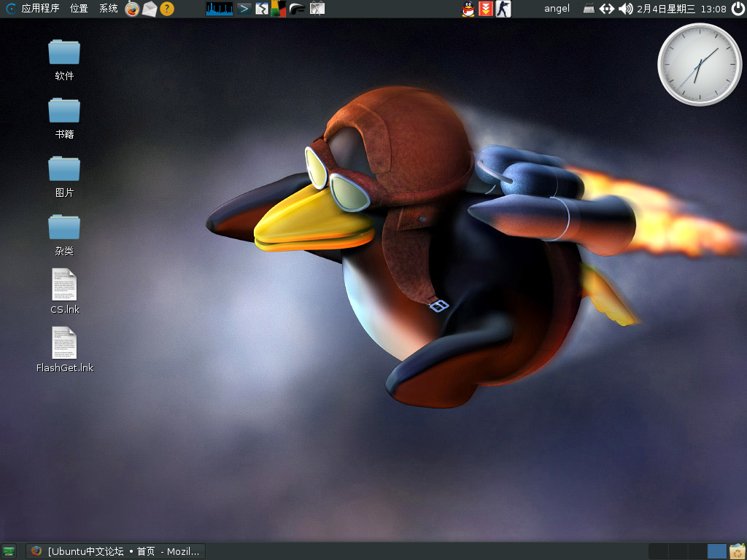This screenshot has width=747, height=560.
Task: Switch to the active blue workspace
Action: [716, 551]
